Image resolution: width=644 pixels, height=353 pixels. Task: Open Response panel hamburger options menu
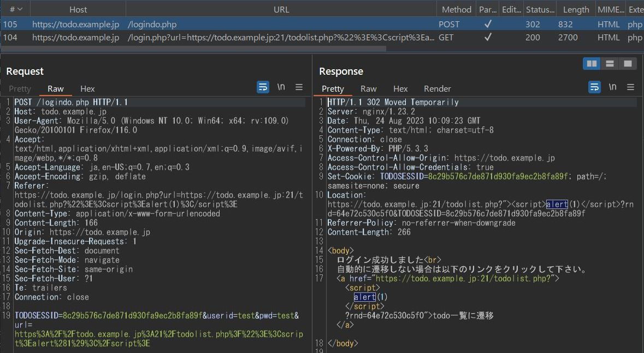(630, 87)
